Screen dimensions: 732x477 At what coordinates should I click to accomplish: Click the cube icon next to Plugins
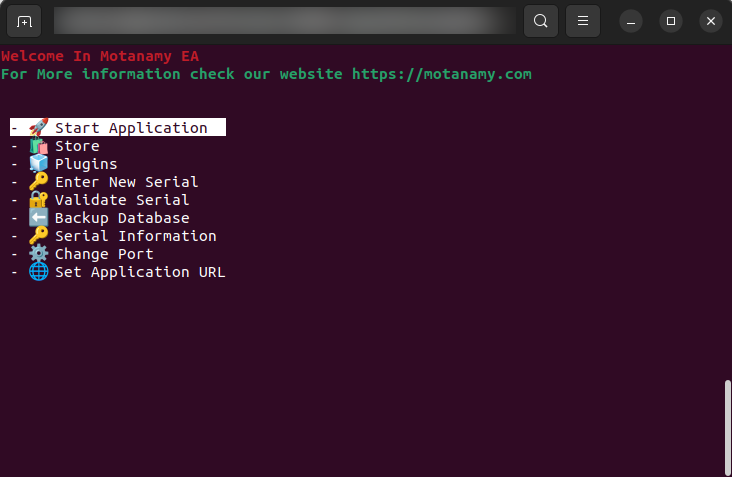tap(38, 164)
